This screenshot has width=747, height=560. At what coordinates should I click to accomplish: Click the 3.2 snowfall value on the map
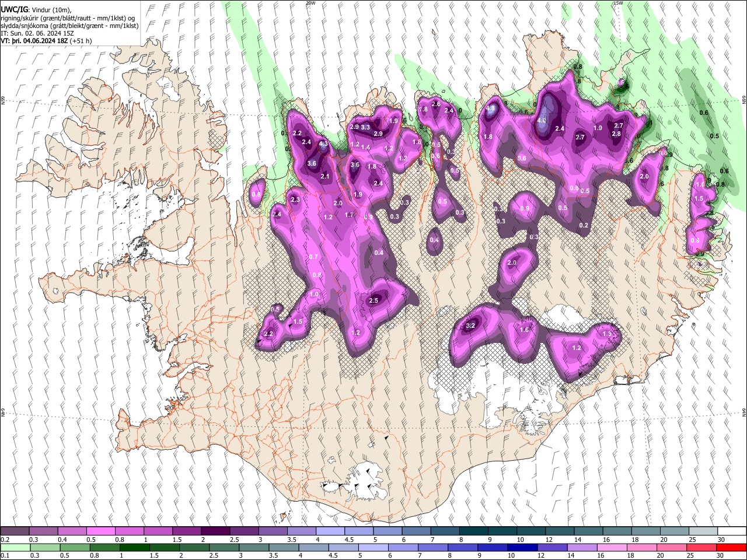pos(470,325)
